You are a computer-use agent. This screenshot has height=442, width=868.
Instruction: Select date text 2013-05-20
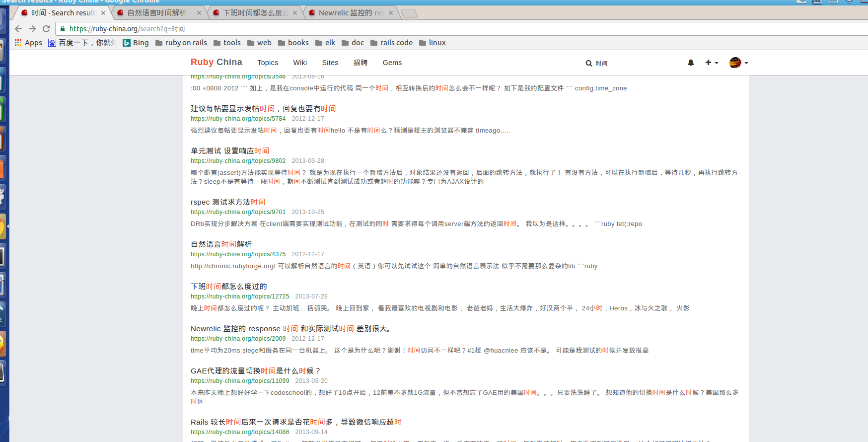(x=311, y=381)
